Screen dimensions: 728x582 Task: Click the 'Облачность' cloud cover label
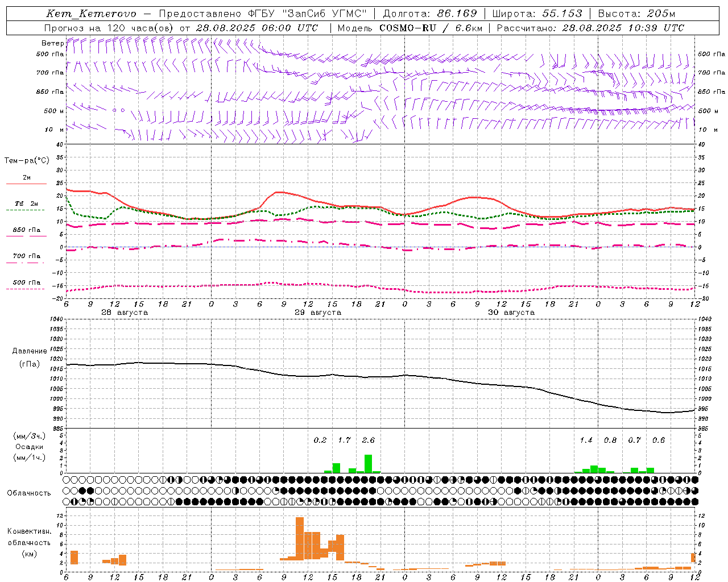click(x=29, y=493)
